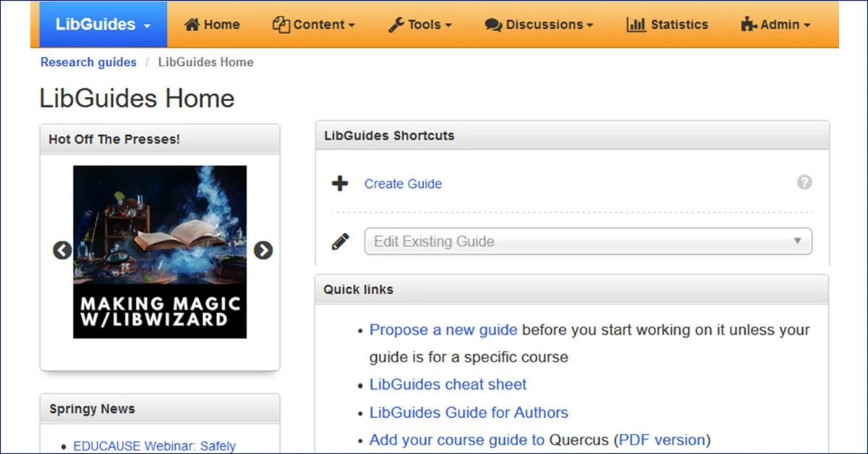
Task: Open the Content menu
Action: click(313, 24)
